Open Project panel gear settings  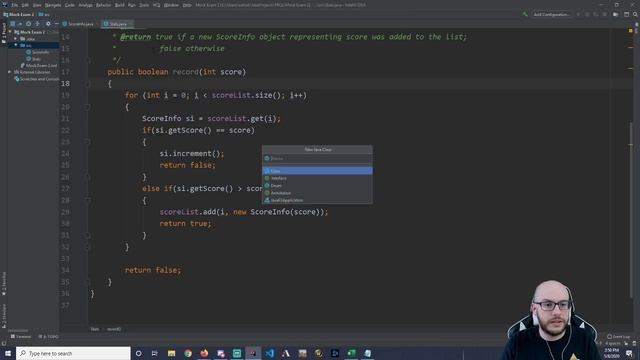(x=48, y=24)
